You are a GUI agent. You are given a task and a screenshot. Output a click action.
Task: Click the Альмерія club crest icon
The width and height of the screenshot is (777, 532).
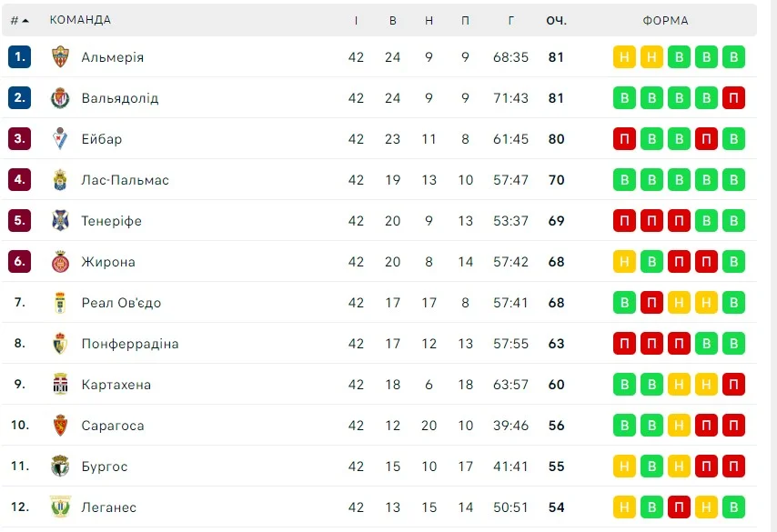(x=60, y=56)
